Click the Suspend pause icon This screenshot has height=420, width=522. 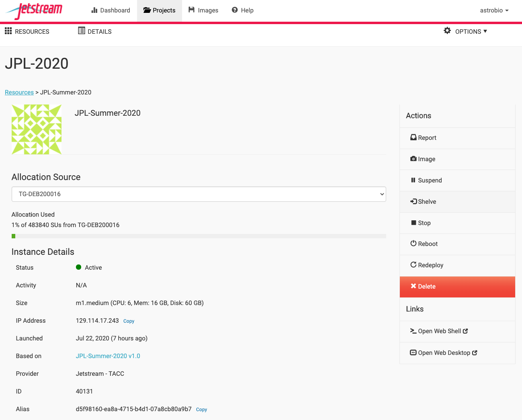tap(413, 180)
